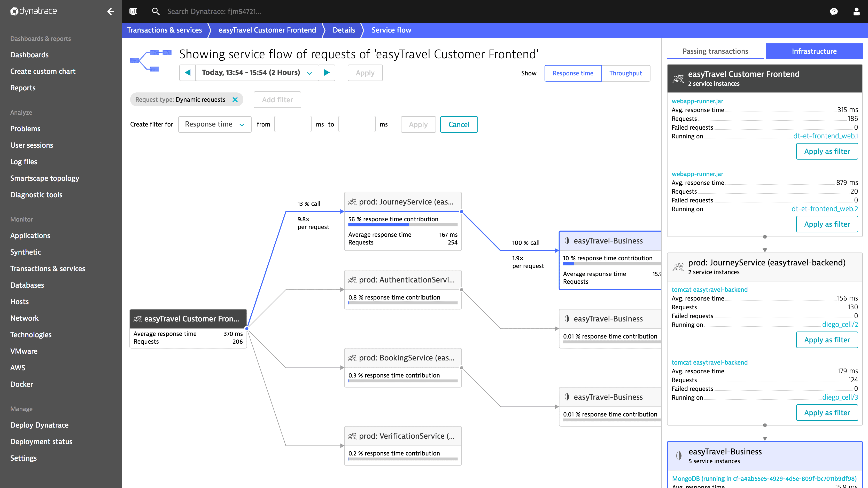
Task: Open Smartscape topology in sidebar
Action: [x=44, y=178]
